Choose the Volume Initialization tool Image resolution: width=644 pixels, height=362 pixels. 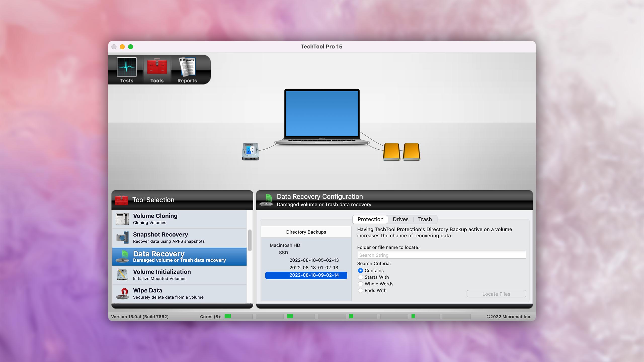pyautogui.click(x=179, y=275)
